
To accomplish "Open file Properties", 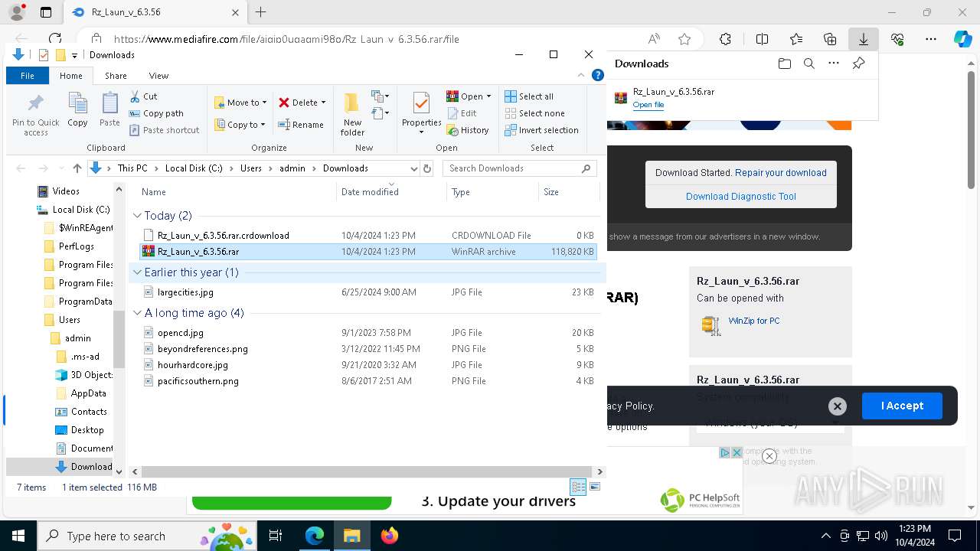I will (x=421, y=113).
